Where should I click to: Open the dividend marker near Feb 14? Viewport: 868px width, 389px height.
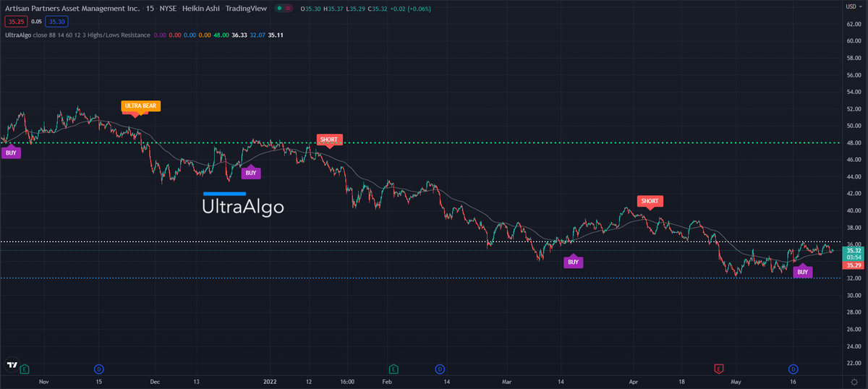pos(439,369)
